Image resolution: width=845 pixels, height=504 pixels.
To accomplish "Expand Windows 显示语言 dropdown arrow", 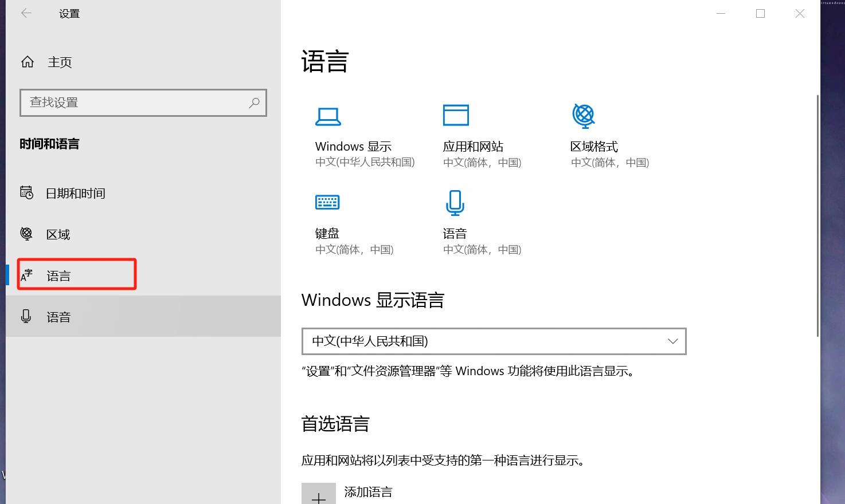I will [x=672, y=341].
